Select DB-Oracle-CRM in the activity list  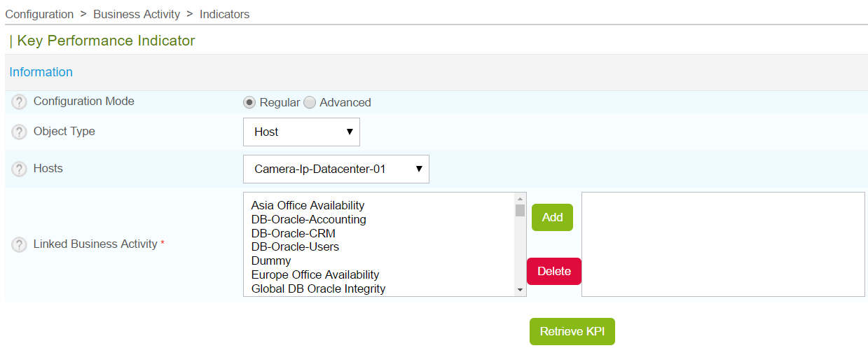coord(293,233)
